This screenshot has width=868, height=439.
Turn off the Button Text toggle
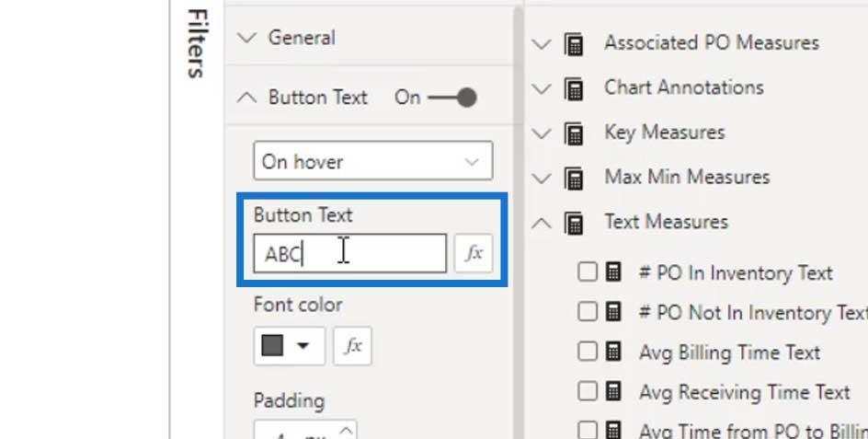click(452, 98)
